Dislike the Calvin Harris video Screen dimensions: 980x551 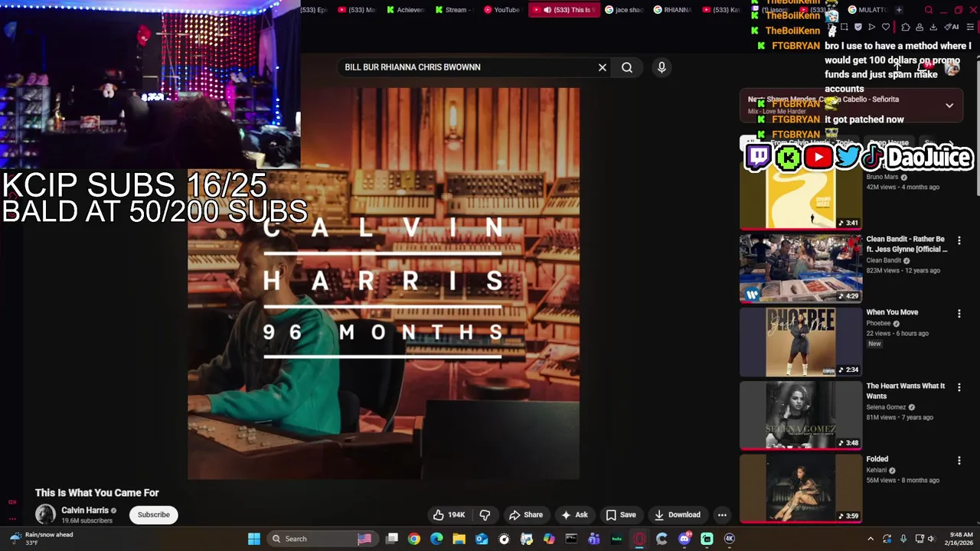[x=485, y=515]
